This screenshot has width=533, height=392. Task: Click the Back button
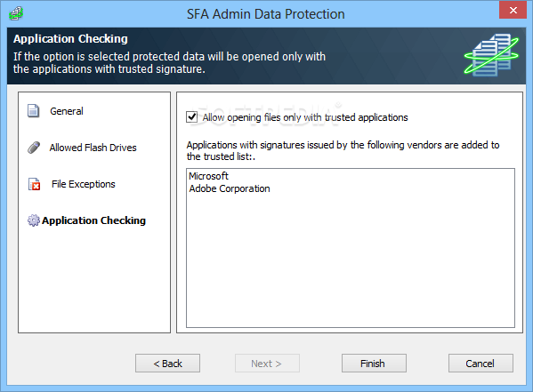[x=167, y=364]
